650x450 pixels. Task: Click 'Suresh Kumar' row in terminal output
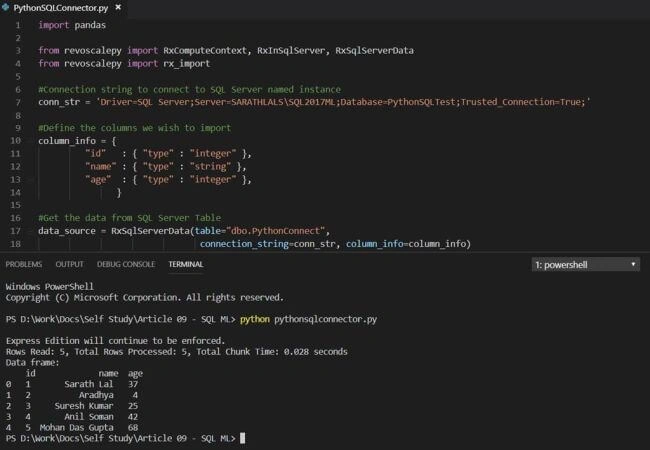[x=72, y=406]
